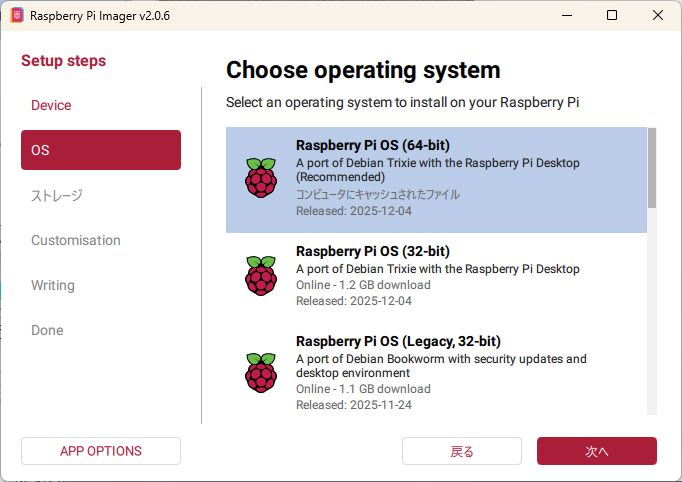Go to the Device setup step
Image resolution: width=682 pixels, height=482 pixels.
tap(101, 105)
